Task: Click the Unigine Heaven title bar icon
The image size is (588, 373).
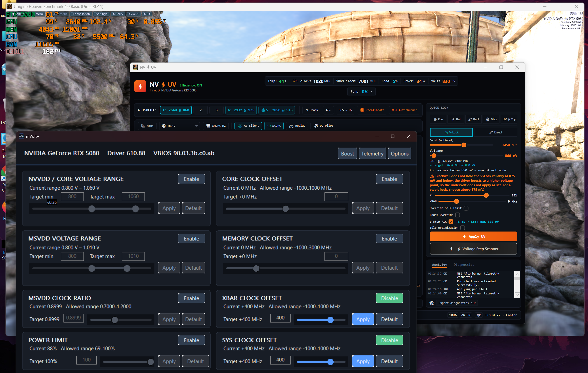Action: point(9,6)
